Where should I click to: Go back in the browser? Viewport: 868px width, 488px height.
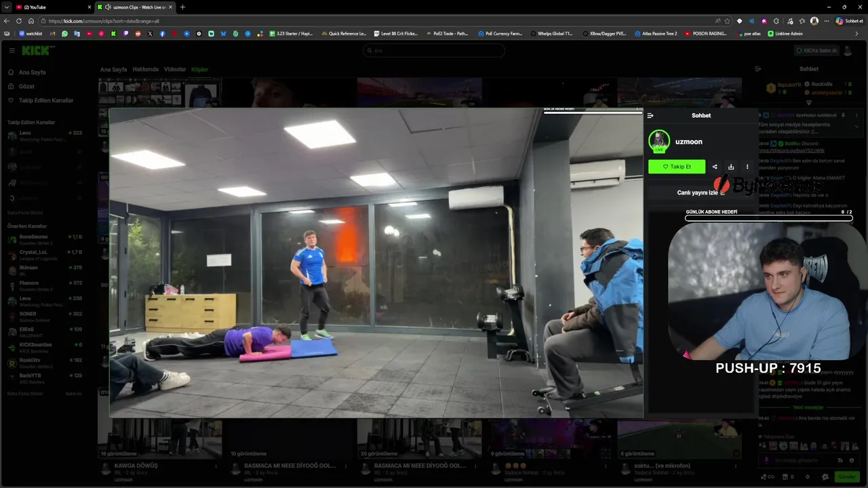7,21
